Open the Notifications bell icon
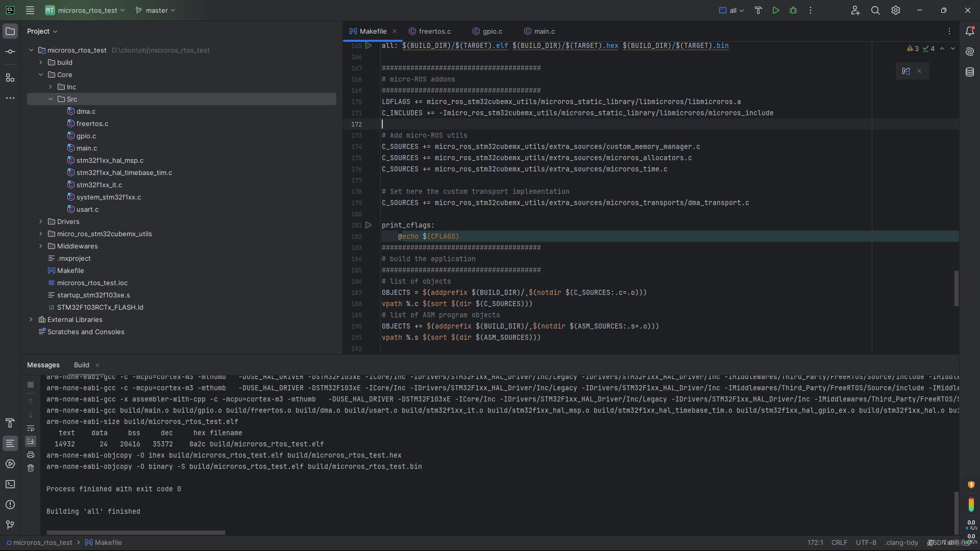Screen dimensions: 980x551 [x=970, y=31]
